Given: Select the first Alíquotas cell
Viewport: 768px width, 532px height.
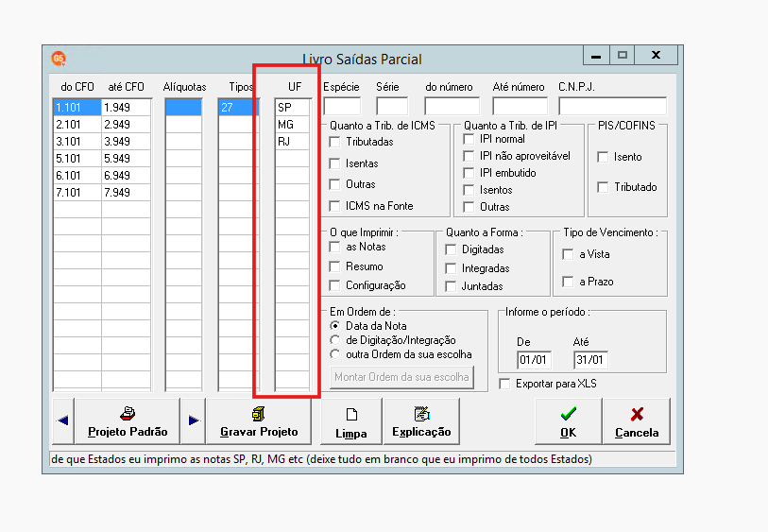Looking at the screenshot, I should tap(183, 108).
